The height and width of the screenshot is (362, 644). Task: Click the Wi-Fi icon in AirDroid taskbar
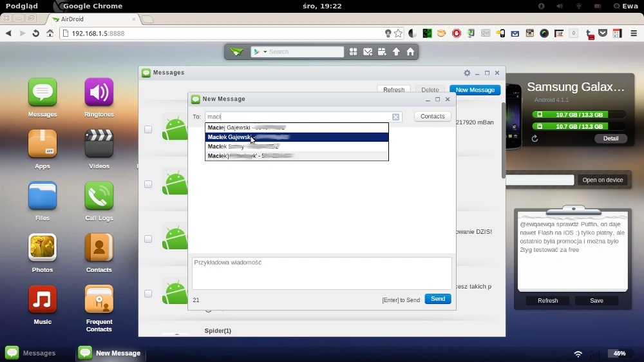(x=578, y=354)
